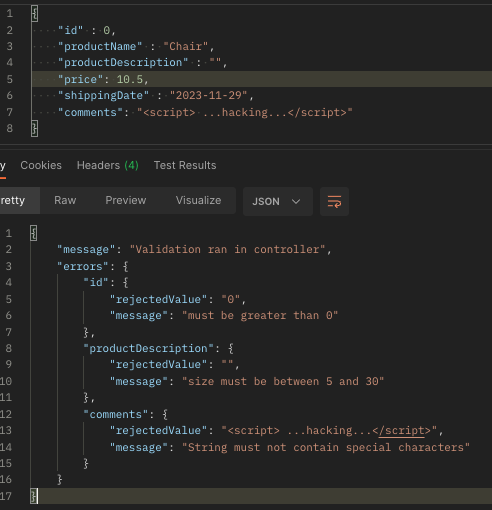
Task: Switch to the Cookies tab
Action: (x=41, y=165)
